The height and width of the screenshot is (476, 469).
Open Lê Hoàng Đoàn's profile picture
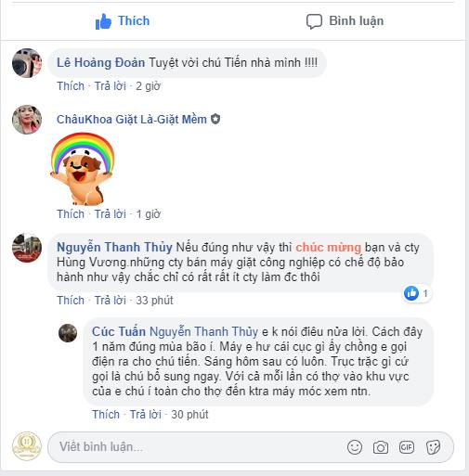pyautogui.click(x=27, y=63)
